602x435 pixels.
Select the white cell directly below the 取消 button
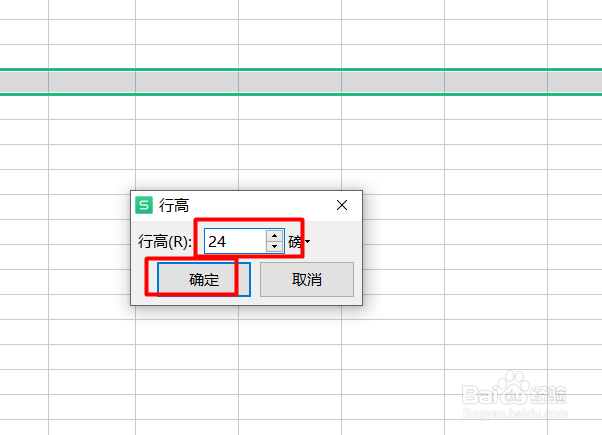pos(290,332)
